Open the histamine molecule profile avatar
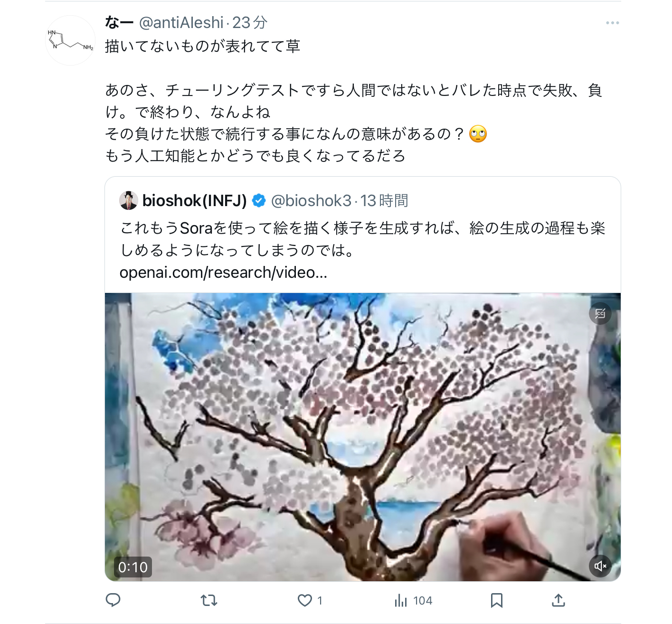Screen dimensions: 672x624 pos(70,40)
